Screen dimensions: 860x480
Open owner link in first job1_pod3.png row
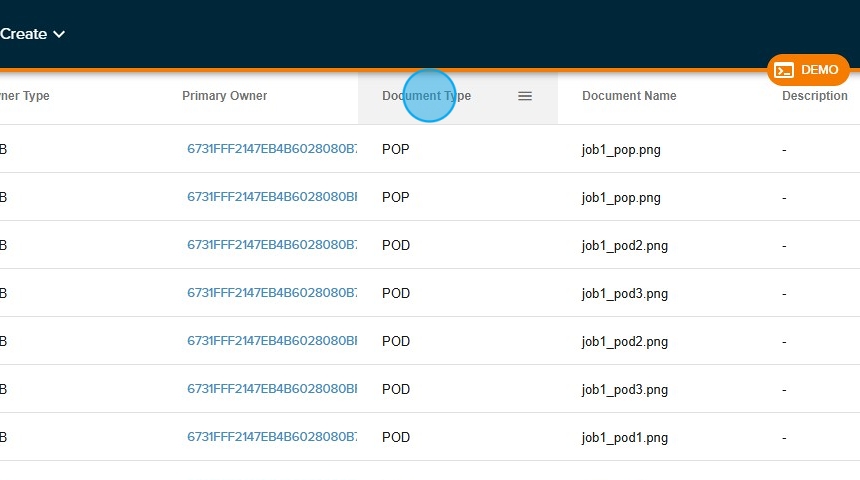(271, 293)
